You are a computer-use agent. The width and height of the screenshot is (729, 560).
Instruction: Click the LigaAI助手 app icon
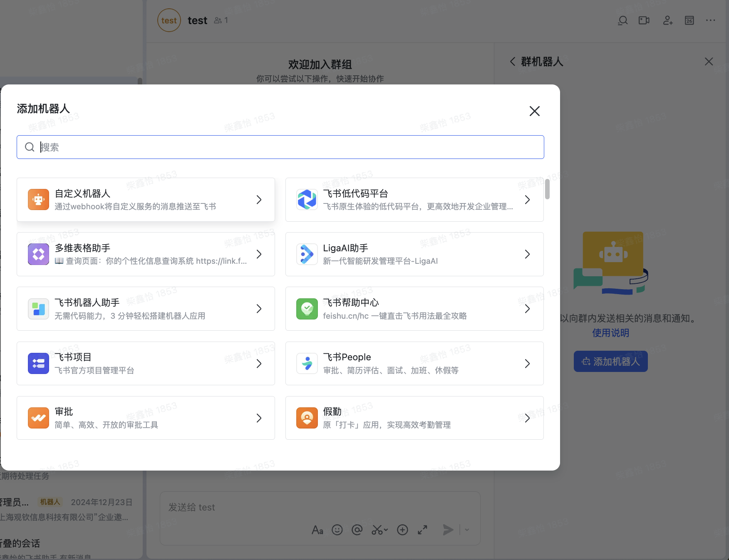pyautogui.click(x=307, y=254)
